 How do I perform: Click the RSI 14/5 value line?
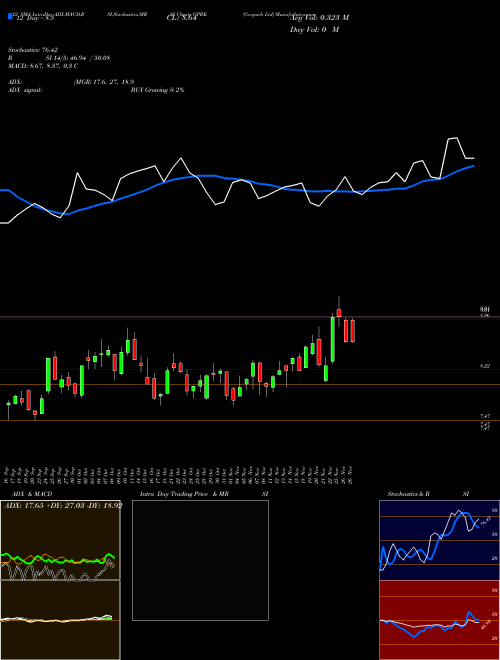59,58
